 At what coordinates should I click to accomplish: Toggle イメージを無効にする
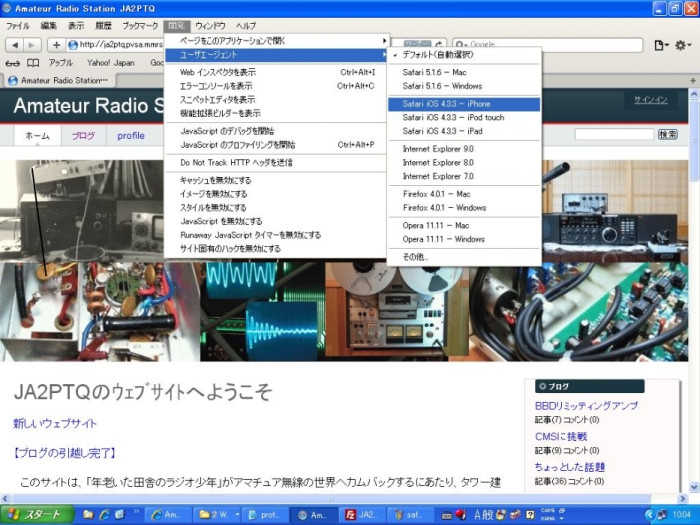pyautogui.click(x=276, y=194)
